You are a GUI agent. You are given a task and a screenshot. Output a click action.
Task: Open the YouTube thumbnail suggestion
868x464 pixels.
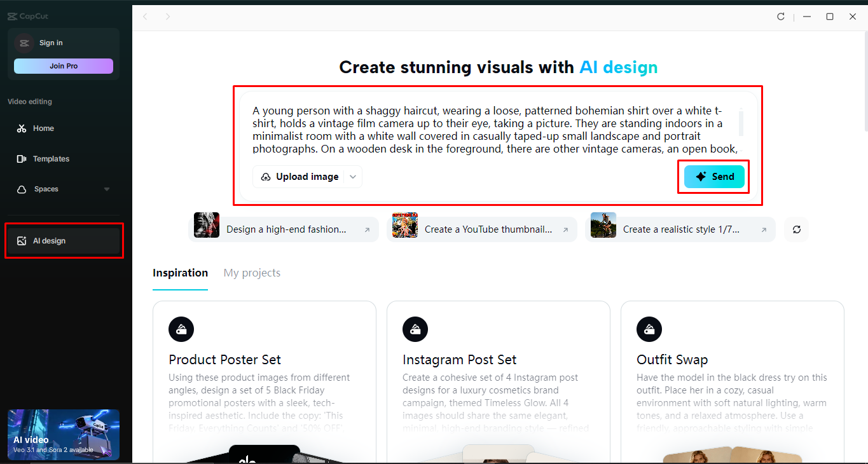click(482, 229)
